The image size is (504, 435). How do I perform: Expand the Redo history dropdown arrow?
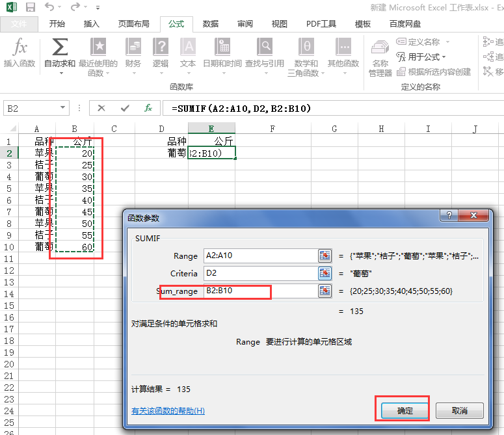pos(85,7)
